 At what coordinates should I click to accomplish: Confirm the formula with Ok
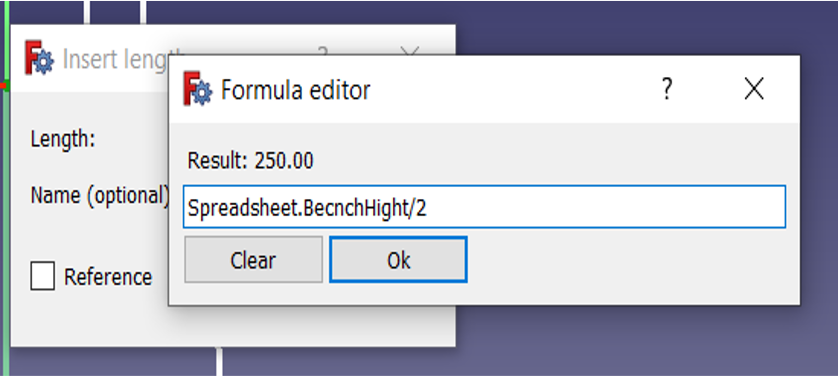(x=398, y=260)
